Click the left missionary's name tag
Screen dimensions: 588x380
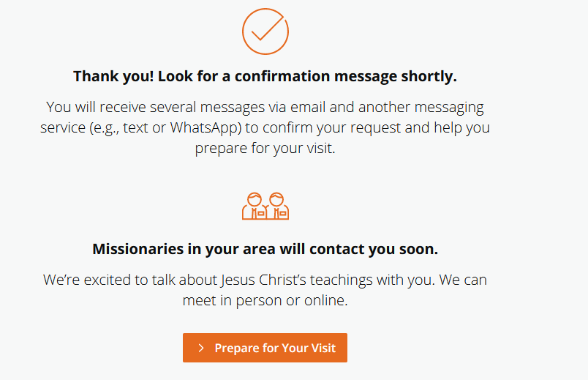click(260, 212)
